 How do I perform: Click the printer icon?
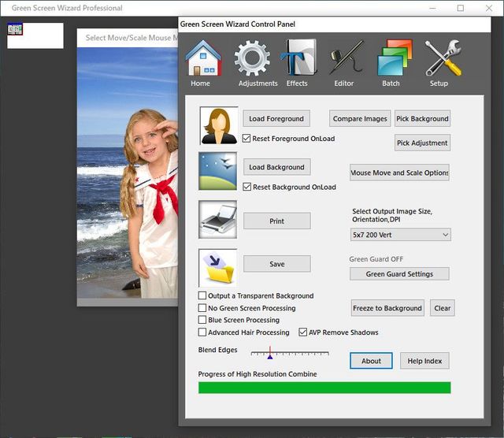pos(218,219)
